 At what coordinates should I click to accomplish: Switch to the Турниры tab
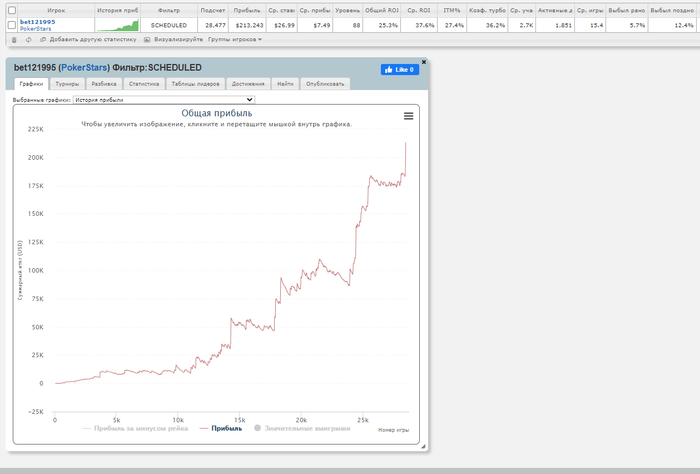click(67, 84)
